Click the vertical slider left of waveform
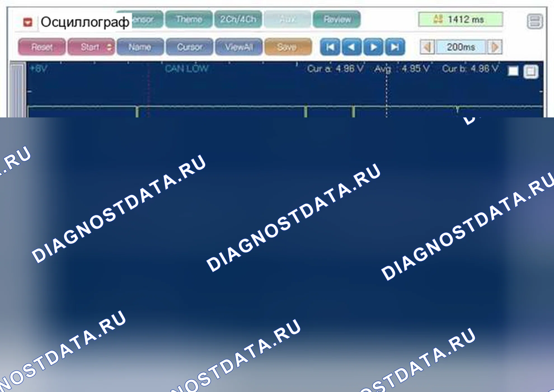Screen dimensions: 554x392 [18, 90]
